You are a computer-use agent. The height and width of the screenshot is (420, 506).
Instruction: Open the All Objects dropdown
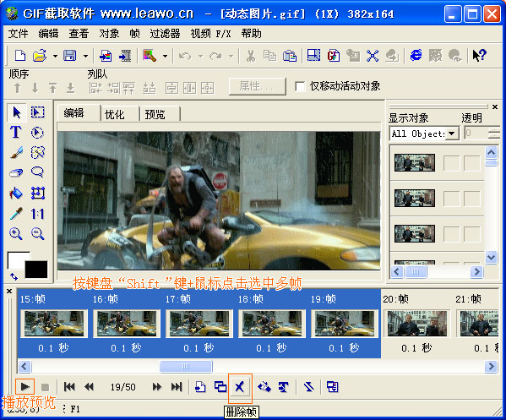tap(452, 134)
